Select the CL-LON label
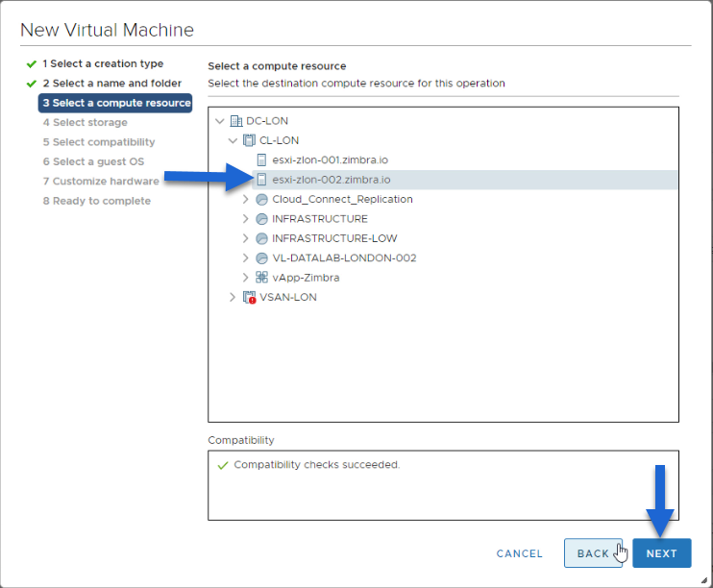 [x=279, y=140]
